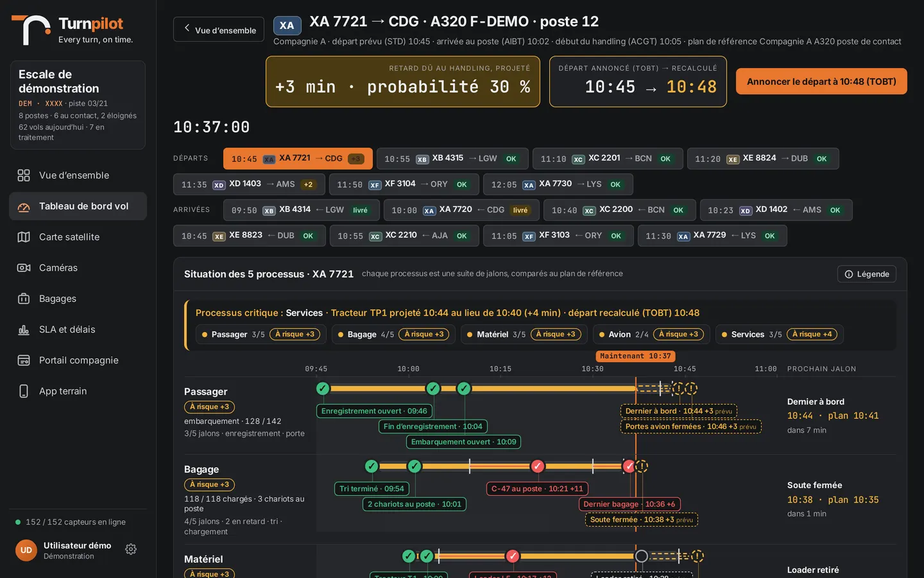Image resolution: width=924 pixels, height=578 pixels.
Task: Open Caméras from the sidebar
Action: click(x=78, y=268)
